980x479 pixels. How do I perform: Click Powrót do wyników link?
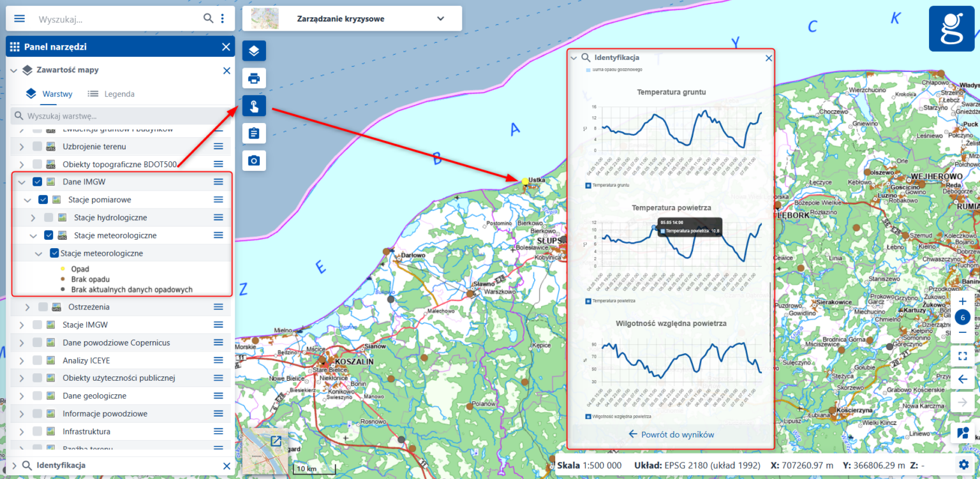tap(671, 434)
